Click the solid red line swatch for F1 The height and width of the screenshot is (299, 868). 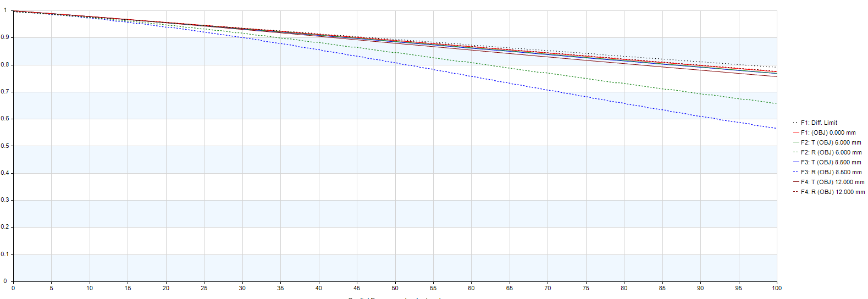click(795, 132)
